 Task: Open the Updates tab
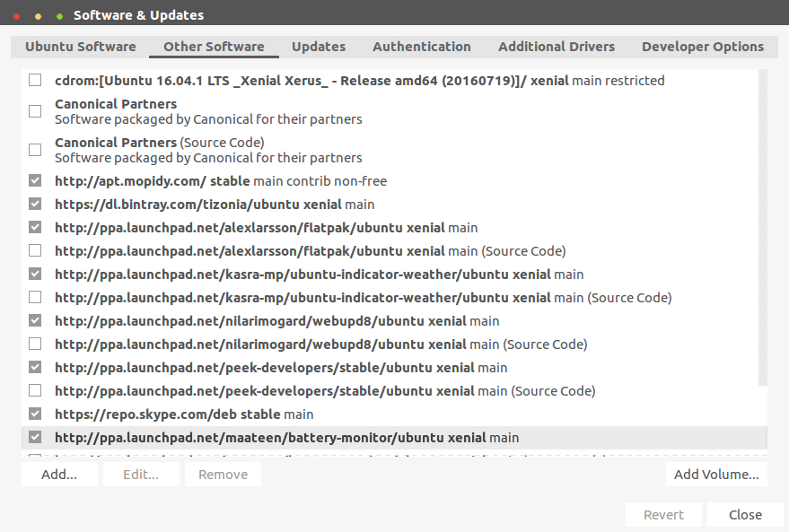coord(319,47)
